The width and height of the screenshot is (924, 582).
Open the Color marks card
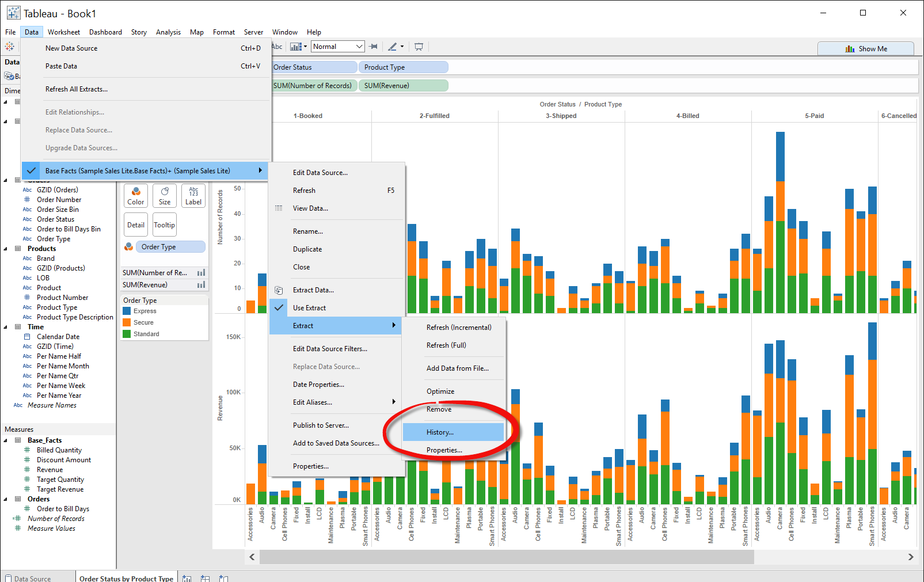click(136, 196)
